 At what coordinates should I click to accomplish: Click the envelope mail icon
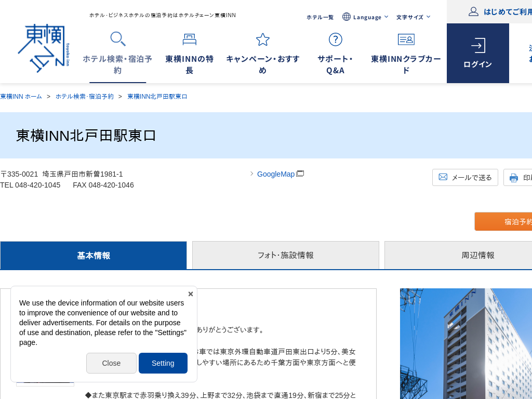[x=443, y=177]
